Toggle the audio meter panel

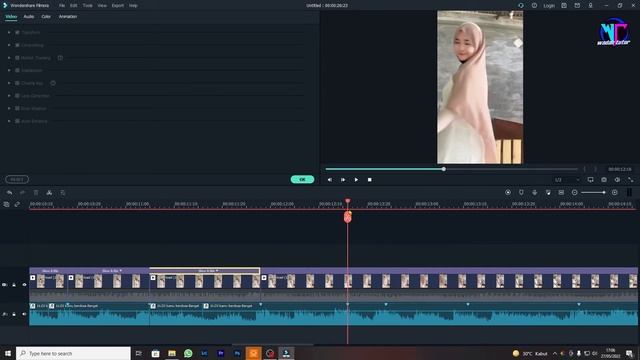(x=629, y=192)
